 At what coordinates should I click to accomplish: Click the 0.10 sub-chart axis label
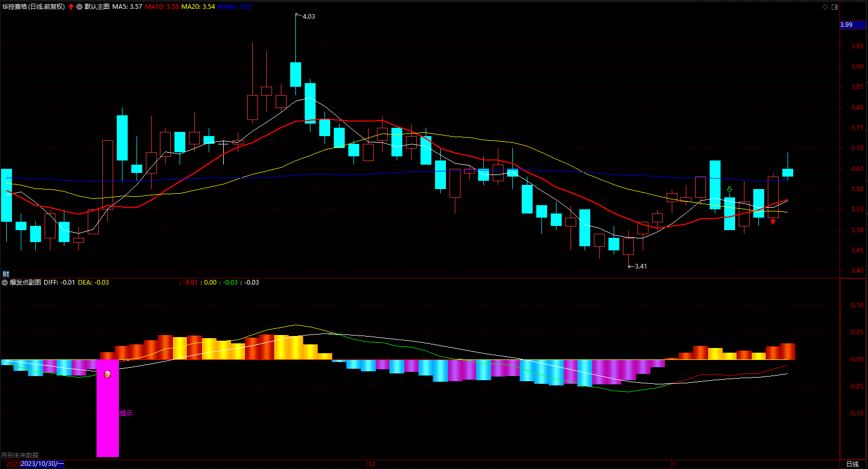[x=857, y=305]
